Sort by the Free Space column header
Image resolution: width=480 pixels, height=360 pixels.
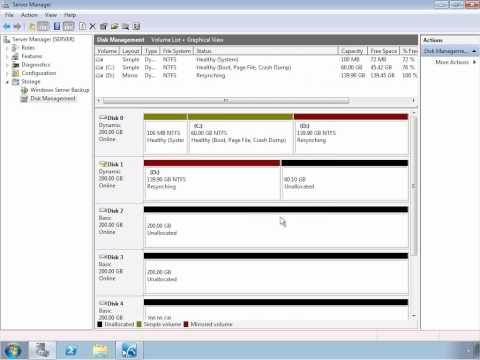(x=384, y=51)
